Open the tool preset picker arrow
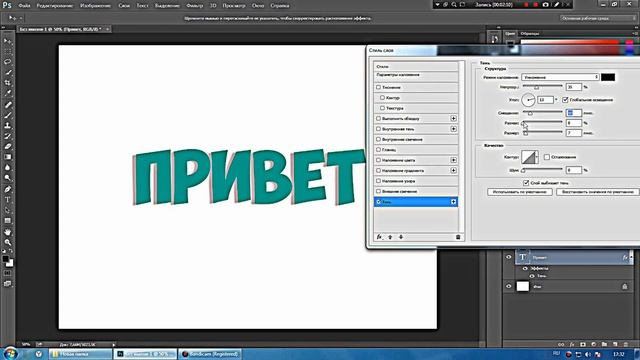This screenshot has width=640, height=360. pyautogui.click(x=21, y=18)
